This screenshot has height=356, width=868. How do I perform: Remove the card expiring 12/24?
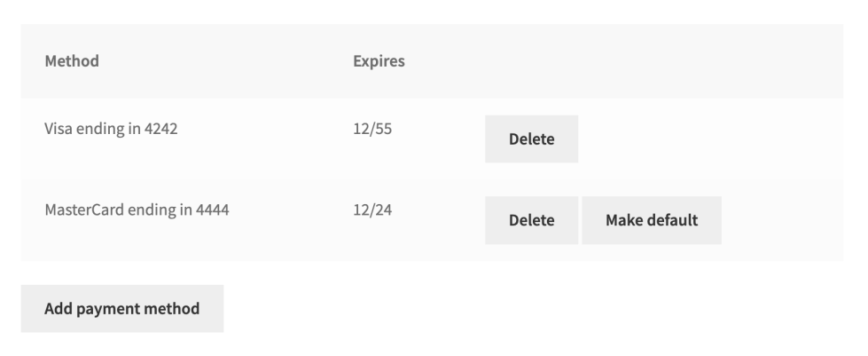[531, 220]
